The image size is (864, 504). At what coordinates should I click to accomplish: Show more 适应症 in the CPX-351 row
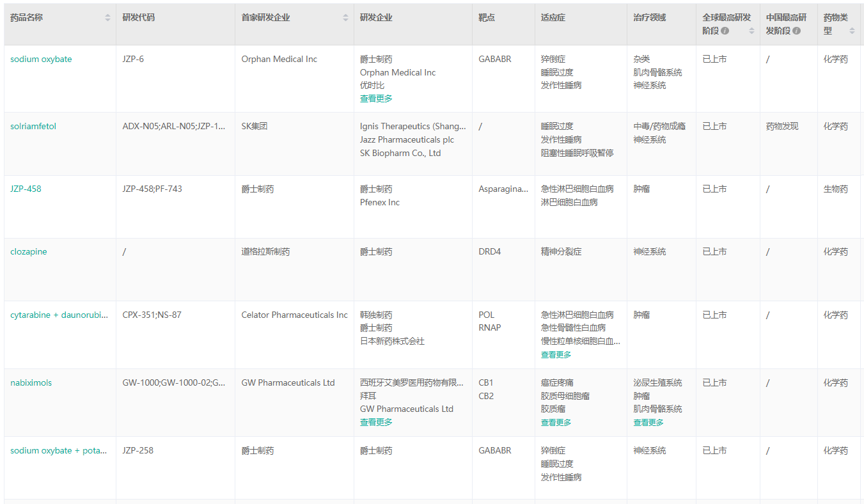(x=556, y=355)
